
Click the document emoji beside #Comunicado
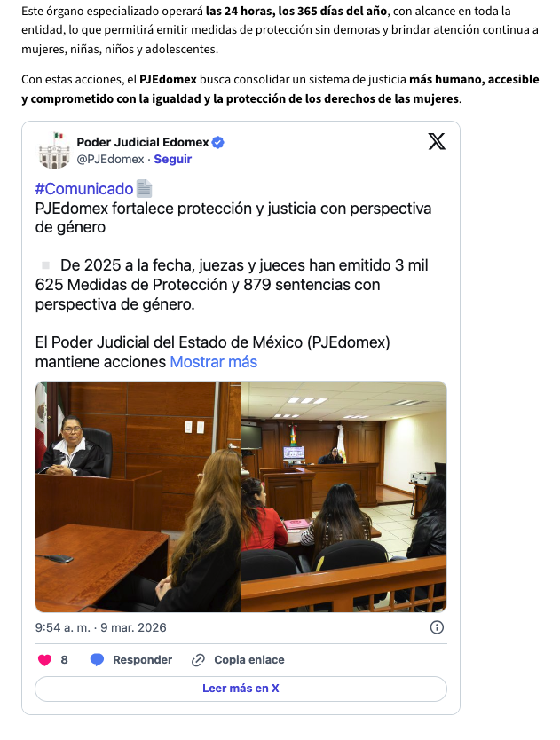point(144,189)
